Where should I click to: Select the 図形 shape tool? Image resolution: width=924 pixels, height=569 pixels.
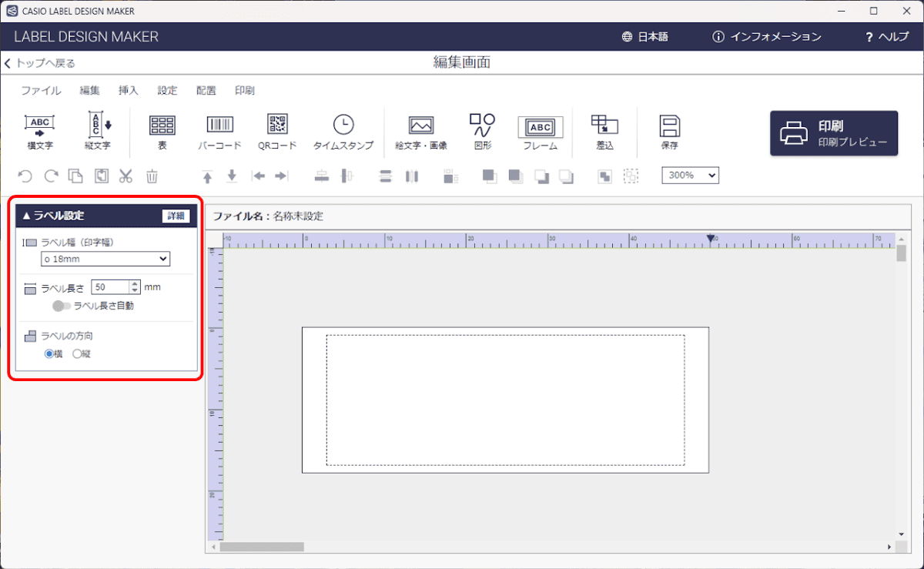(482, 131)
